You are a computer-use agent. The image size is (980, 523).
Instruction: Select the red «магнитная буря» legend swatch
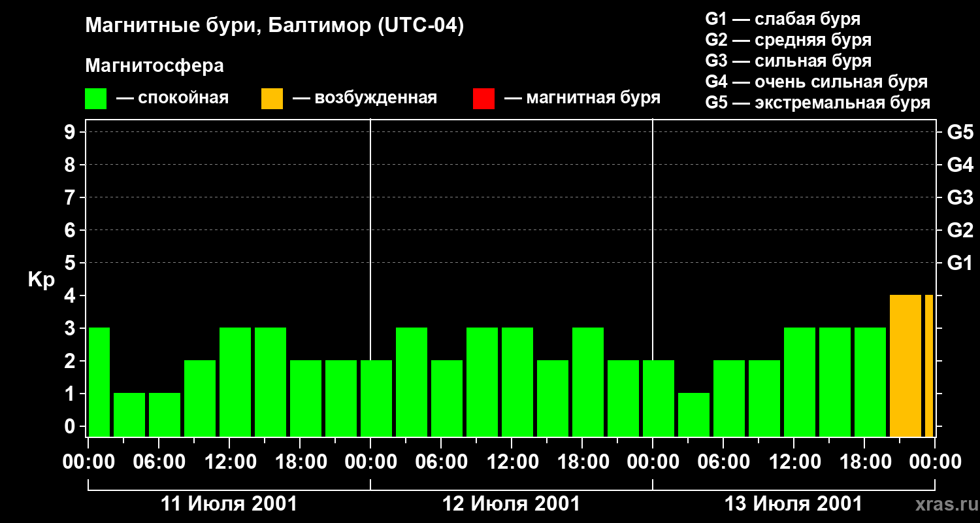click(483, 99)
